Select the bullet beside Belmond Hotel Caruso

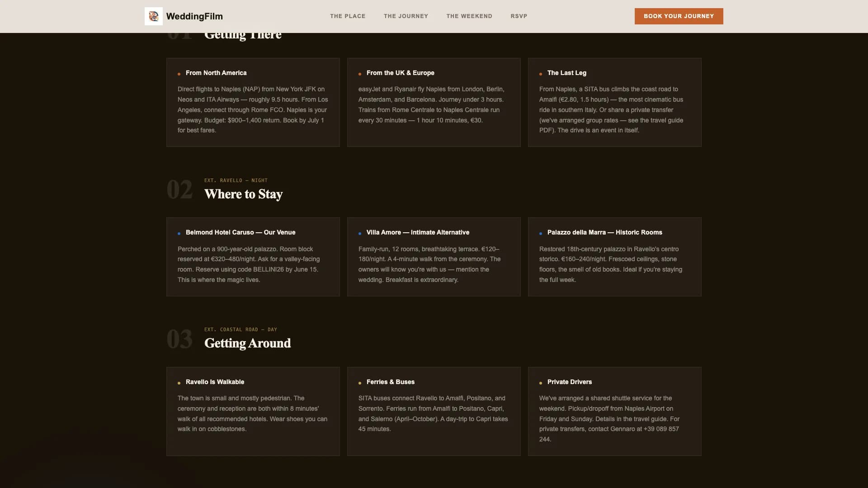(x=179, y=233)
